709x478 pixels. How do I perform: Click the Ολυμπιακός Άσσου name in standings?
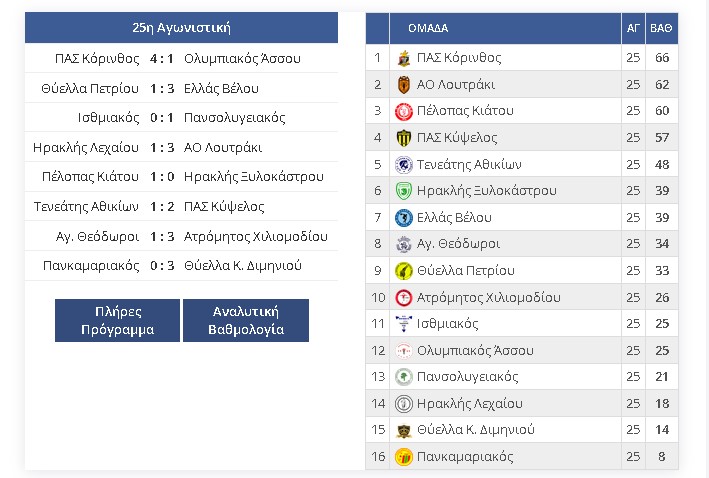(x=475, y=350)
